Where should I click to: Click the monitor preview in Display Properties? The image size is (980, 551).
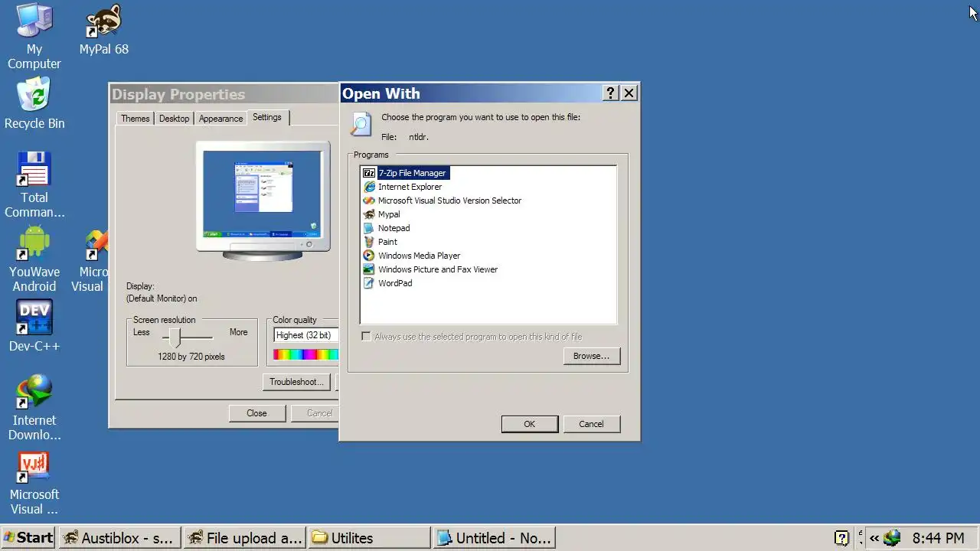pos(263,201)
